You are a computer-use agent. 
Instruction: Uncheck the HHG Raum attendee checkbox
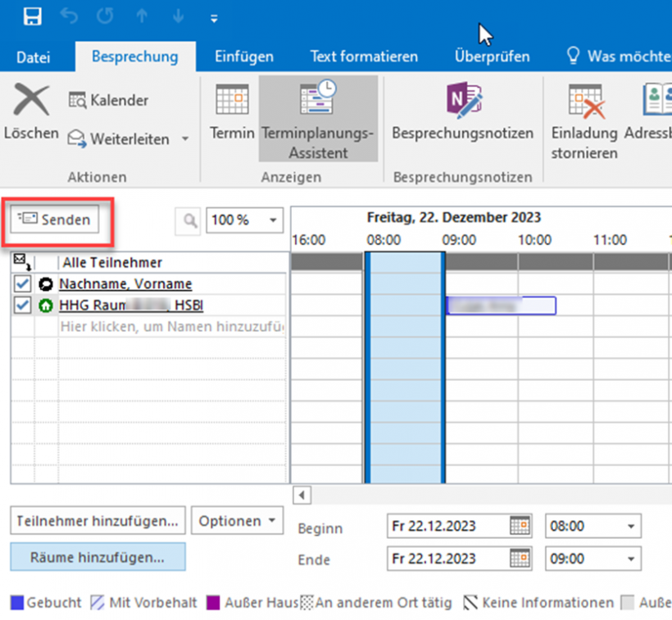pyautogui.click(x=22, y=305)
